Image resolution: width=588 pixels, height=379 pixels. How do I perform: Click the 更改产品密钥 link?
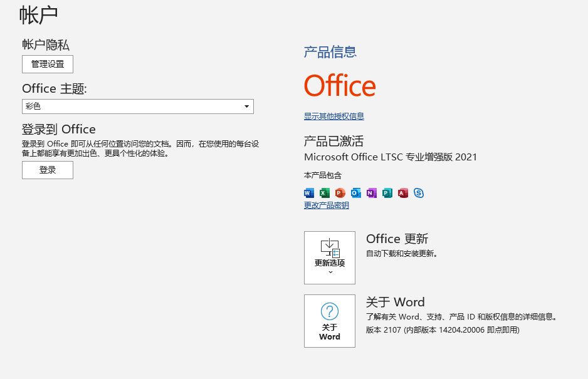click(x=327, y=205)
